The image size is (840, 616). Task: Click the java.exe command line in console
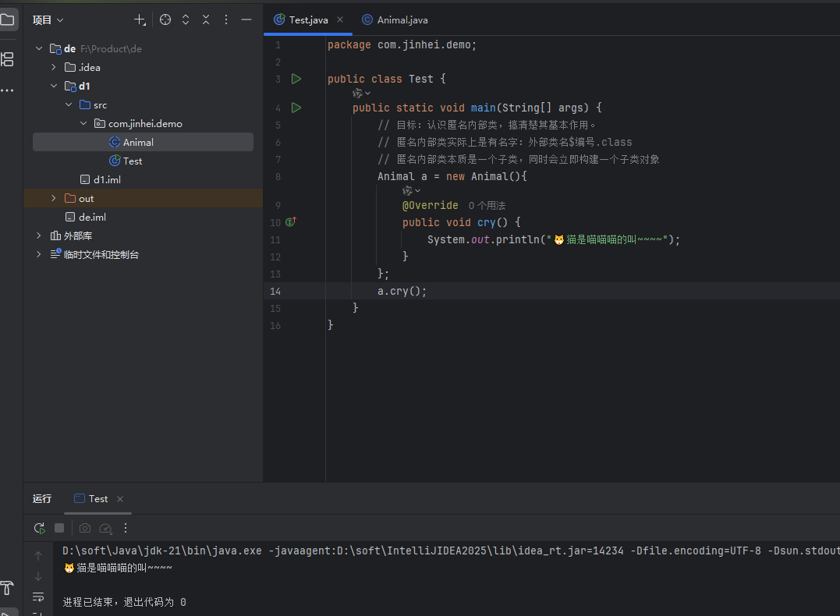click(x=451, y=551)
